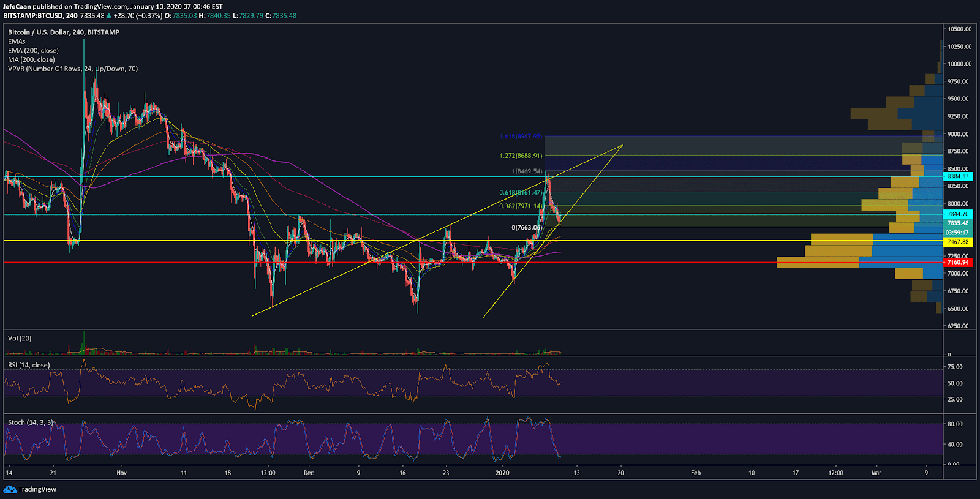The height and width of the screenshot is (499, 980).
Task: Click the 03:59:17 candle countdown tag
Action: [958, 233]
